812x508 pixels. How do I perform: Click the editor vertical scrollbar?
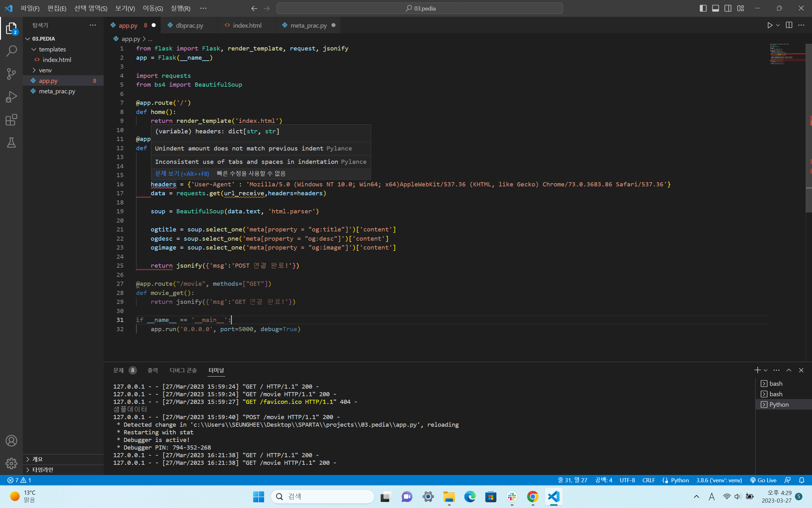tap(809, 128)
